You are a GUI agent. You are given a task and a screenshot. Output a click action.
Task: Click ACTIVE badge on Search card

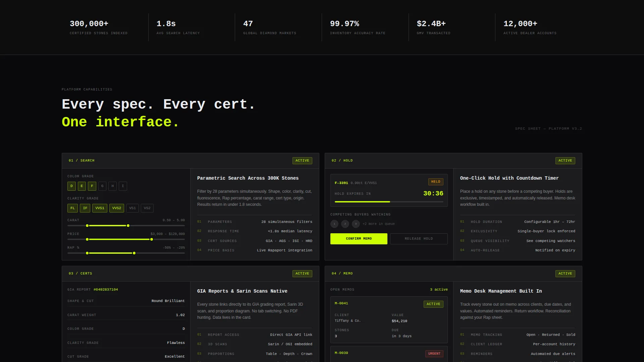click(x=302, y=161)
